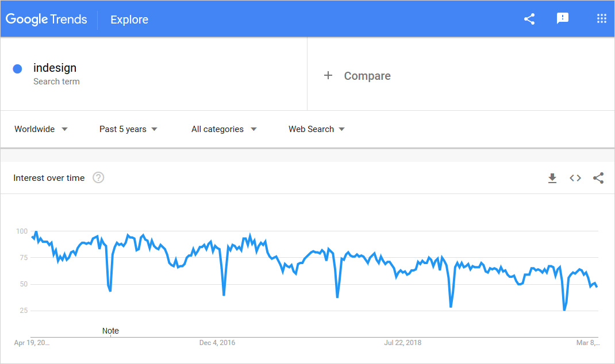Edit the indesign search term

click(55, 68)
